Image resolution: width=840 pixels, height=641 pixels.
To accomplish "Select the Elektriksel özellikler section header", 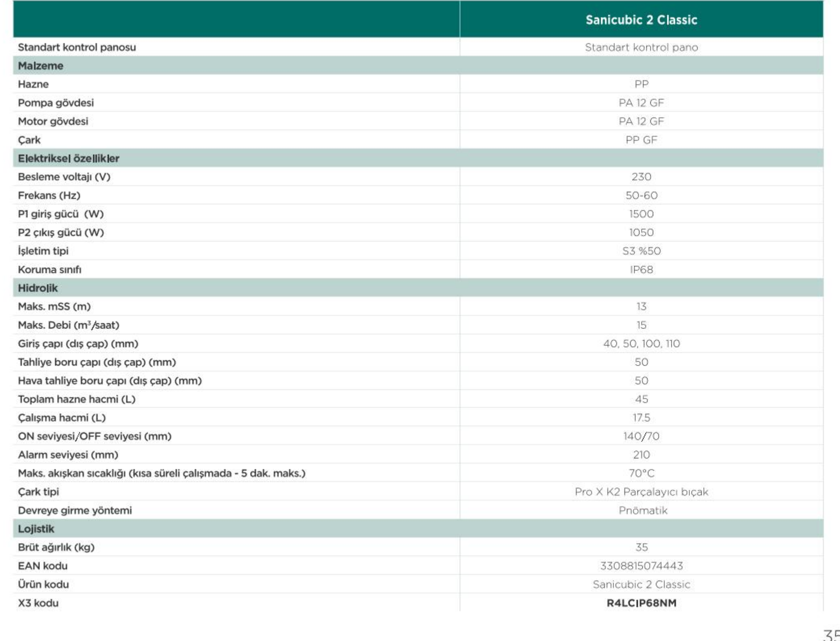I will coord(68,158).
